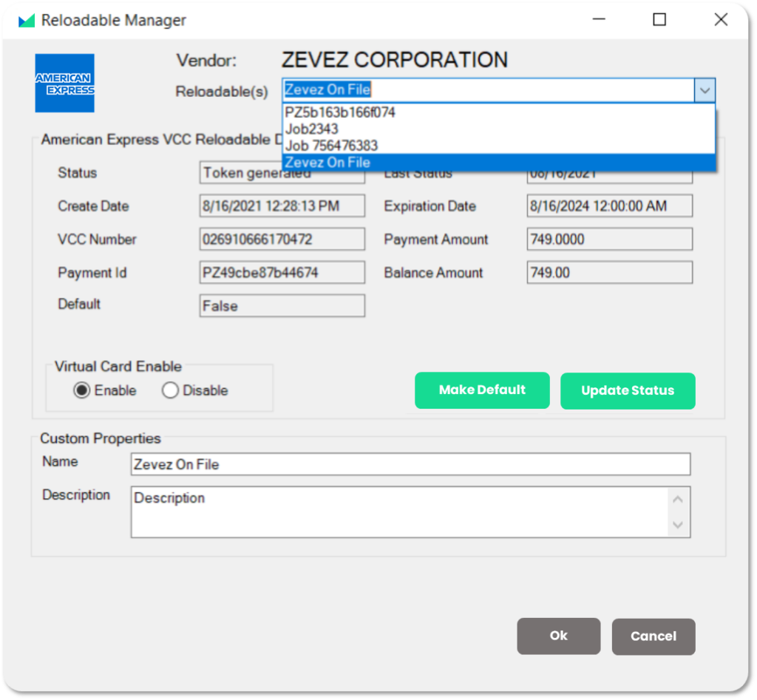Click the Payment Id label

coord(92,273)
